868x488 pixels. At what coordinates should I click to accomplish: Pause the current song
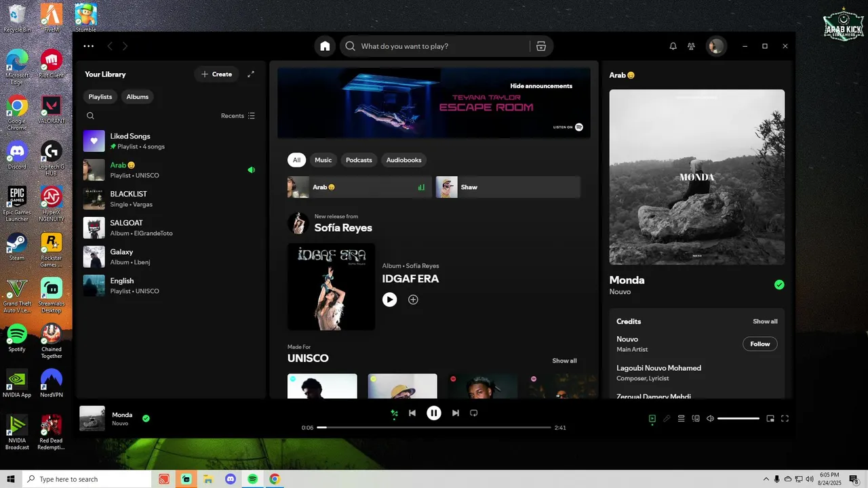click(434, 413)
